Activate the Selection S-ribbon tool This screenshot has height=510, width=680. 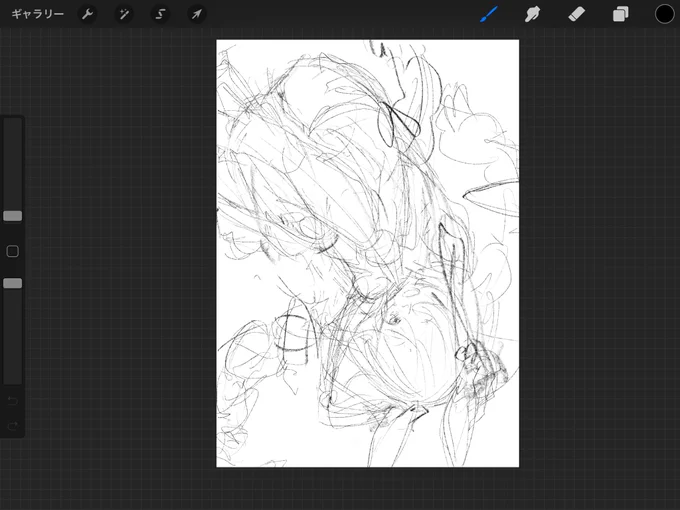tap(160, 14)
